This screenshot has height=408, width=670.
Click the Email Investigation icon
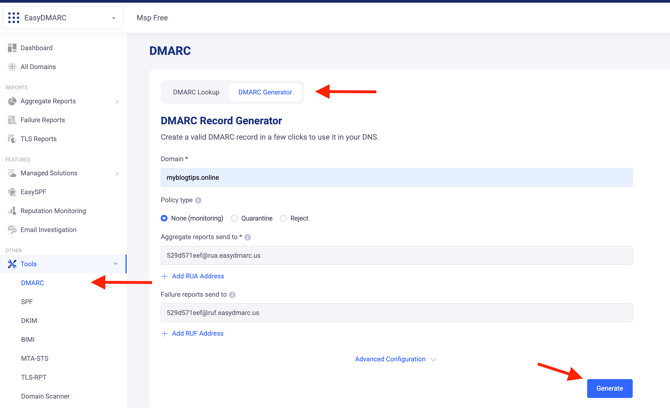pyautogui.click(x=12, y=229)
